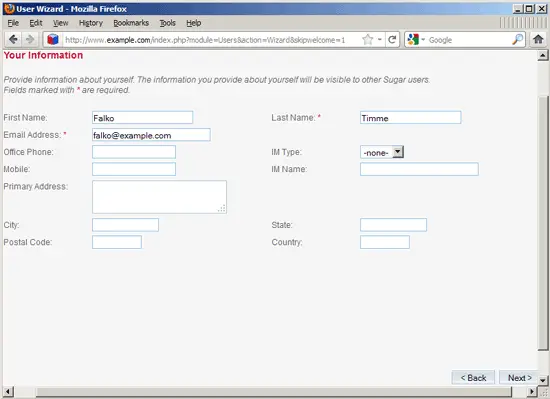Click inside the Primary Address text area

pyautogui.click(x=159, y=197)
